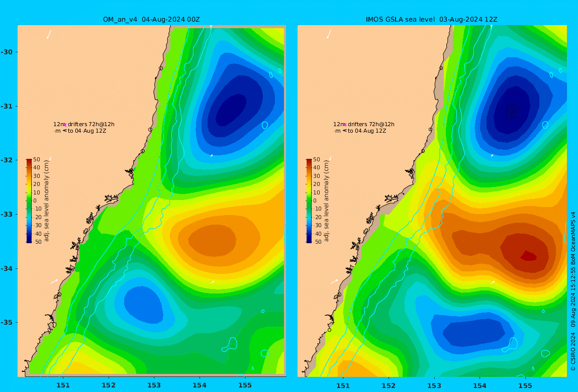Click magenta drifter star marker in left map legend

(64, 125)
